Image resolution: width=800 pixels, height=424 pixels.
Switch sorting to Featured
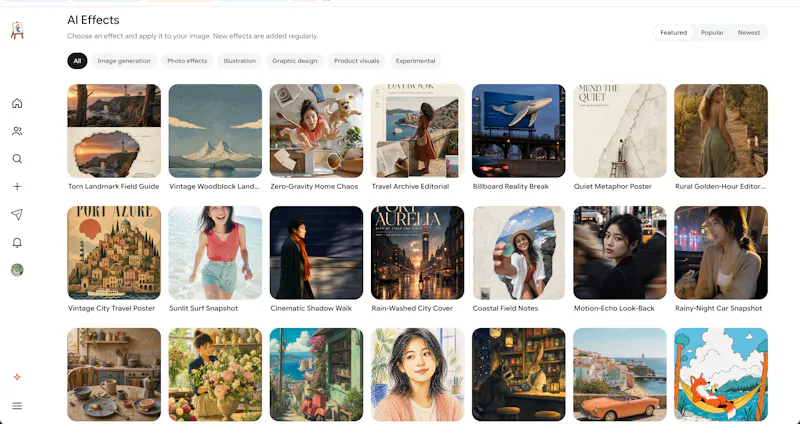673,33
